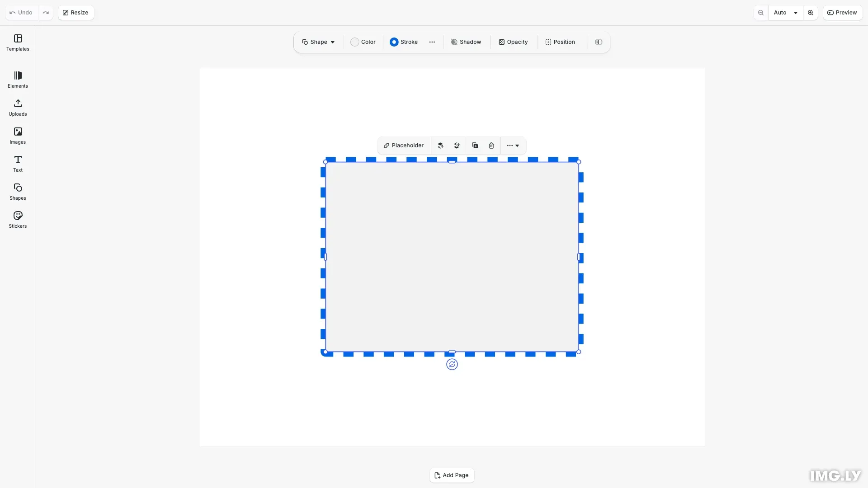Duplicate the selected placeholder shape
The image size is (868, 488).
[x=474, y=145]
